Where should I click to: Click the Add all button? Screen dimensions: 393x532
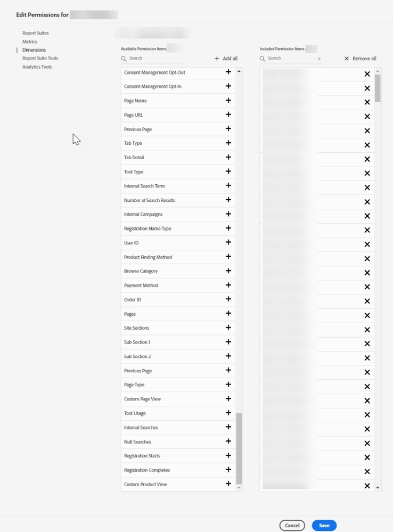[226, 58]
